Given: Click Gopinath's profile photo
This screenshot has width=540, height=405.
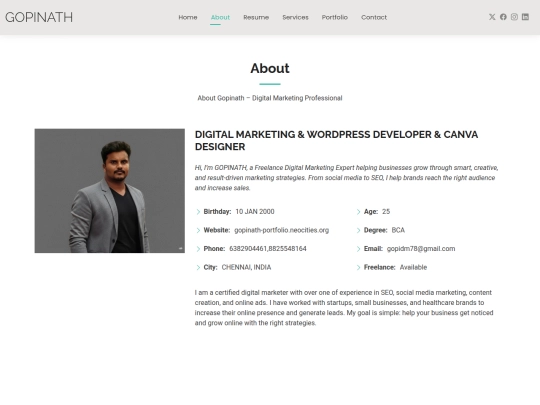Looking at the screenshot, I should 110,191.
